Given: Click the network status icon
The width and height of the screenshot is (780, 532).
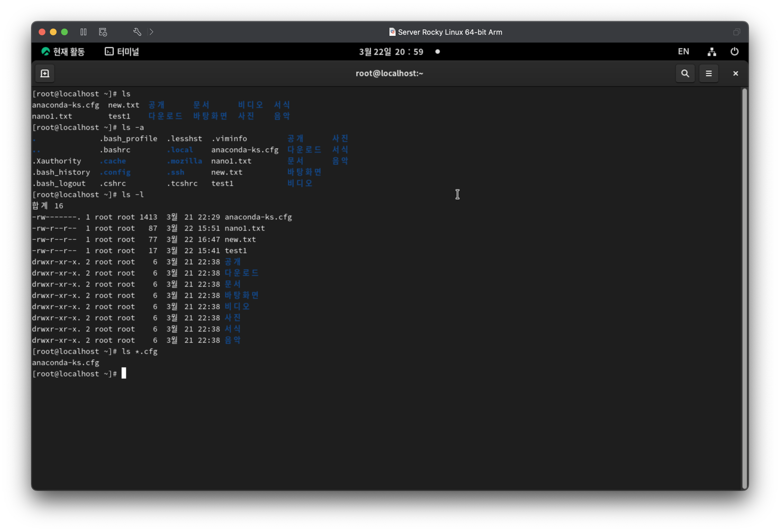Looking at the screenshot, I should [712, 52].
